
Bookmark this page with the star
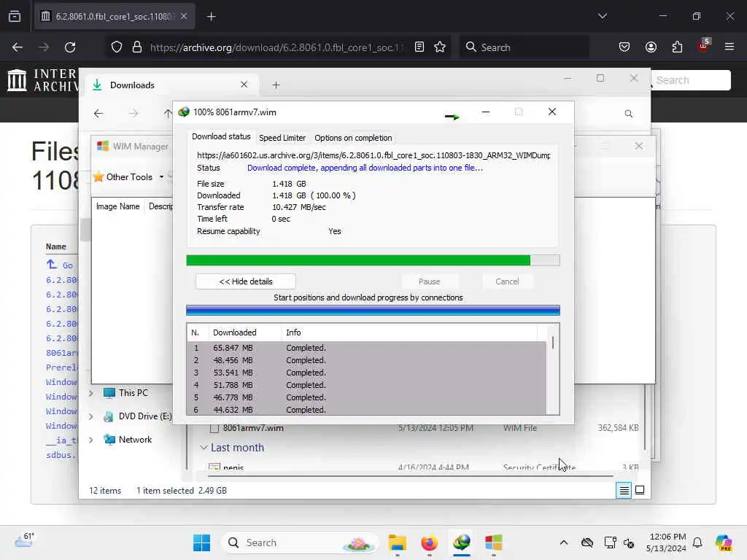tap(440, 47)
